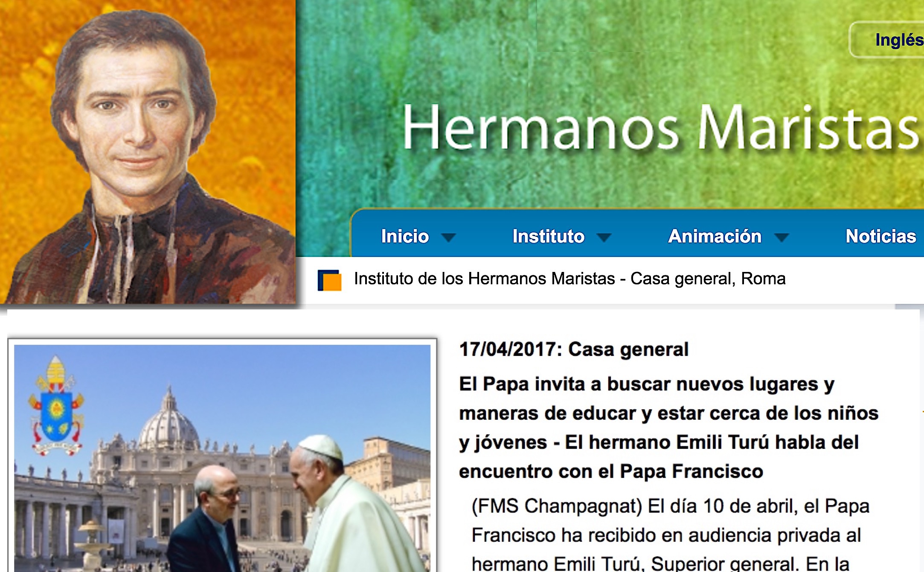This screenshot has height=572, width=924.
Task: Open the Animación menu item
Action: pyautogui.click(x=715, y=236)
